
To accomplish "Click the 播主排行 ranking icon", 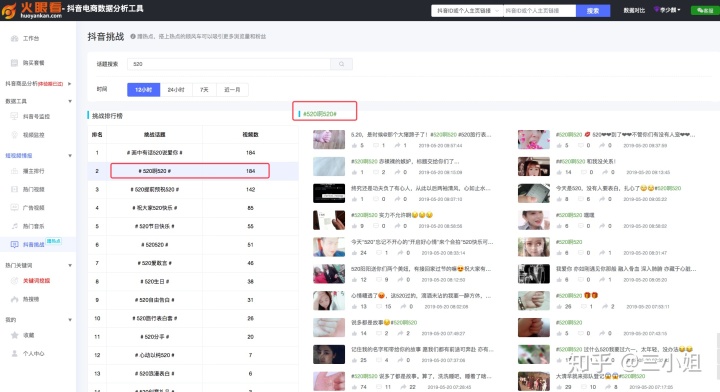I will [15, 171].
